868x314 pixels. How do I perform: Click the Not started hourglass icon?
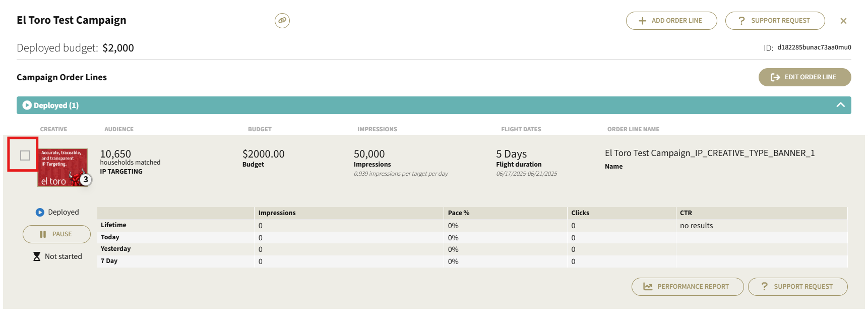coord(37,256)
